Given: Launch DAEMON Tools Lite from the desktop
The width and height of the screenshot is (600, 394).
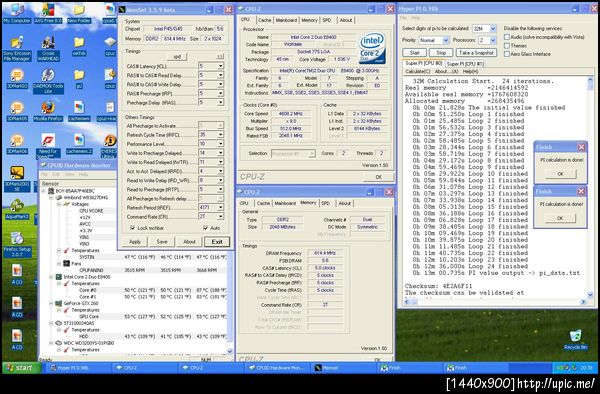Looking at the screenshot, I should [x=48, y=81].
